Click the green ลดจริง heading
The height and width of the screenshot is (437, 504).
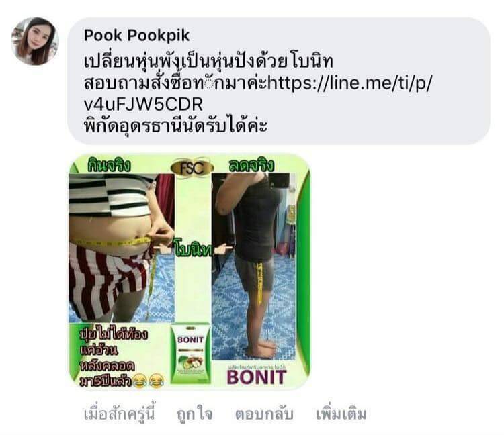click(252, 165)
